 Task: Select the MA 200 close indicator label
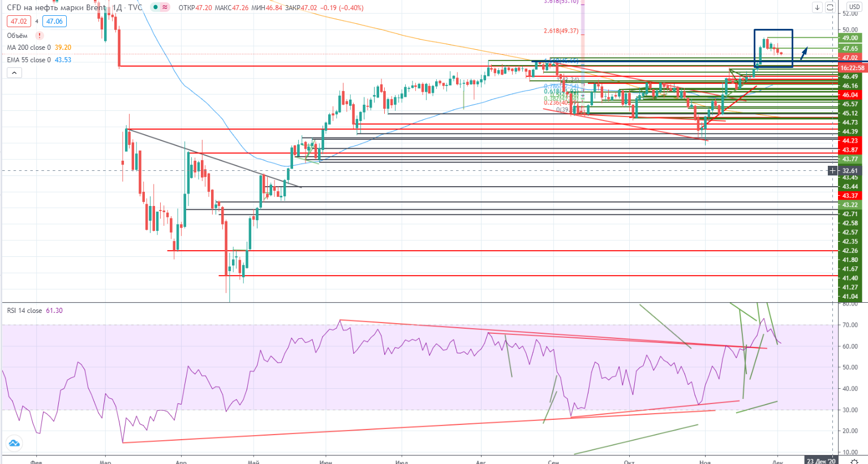coord(28,48)
